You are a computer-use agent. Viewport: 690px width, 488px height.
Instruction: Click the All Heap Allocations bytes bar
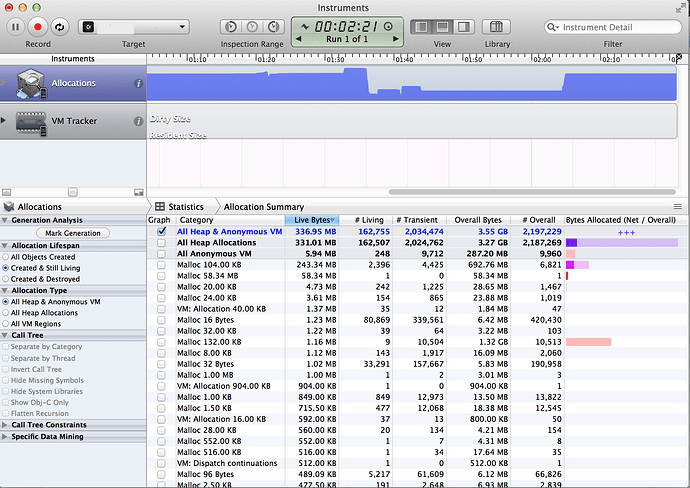point(622,243)
